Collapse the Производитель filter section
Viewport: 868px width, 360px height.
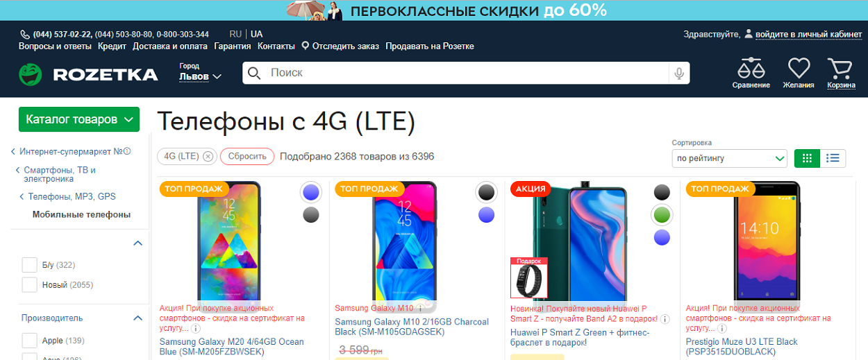click(137, 318)
